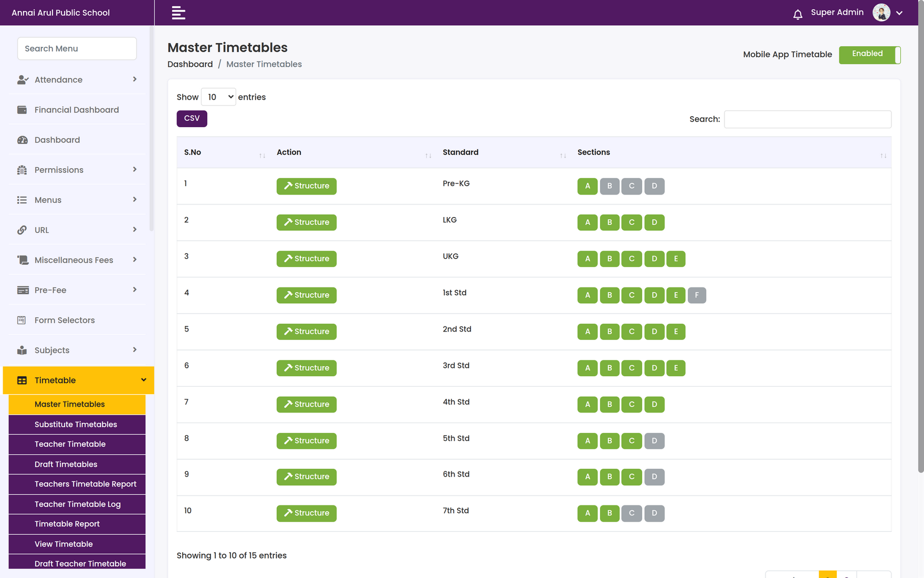Sort table by Action column arrows
The height and width of the screenshot is (578, 924).
428,156
